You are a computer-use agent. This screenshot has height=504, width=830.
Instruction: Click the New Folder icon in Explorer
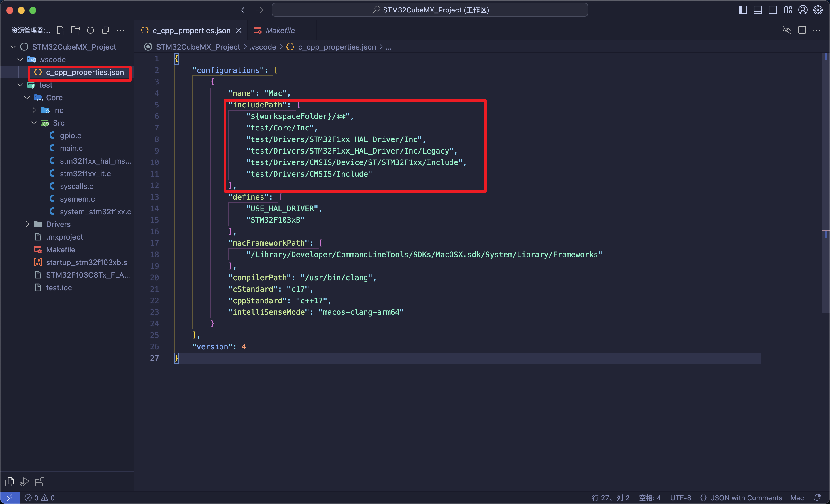76,30
